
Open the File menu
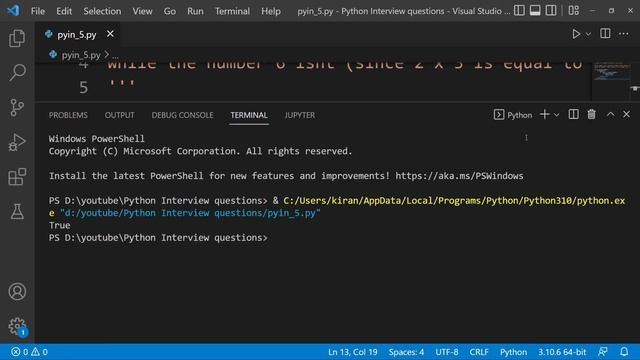[38, 11]
